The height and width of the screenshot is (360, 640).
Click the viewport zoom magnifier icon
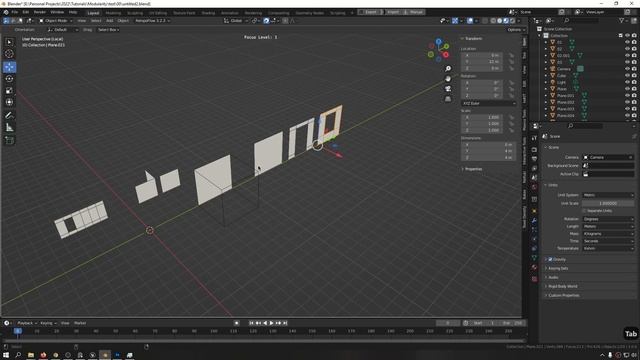point(448,69)
